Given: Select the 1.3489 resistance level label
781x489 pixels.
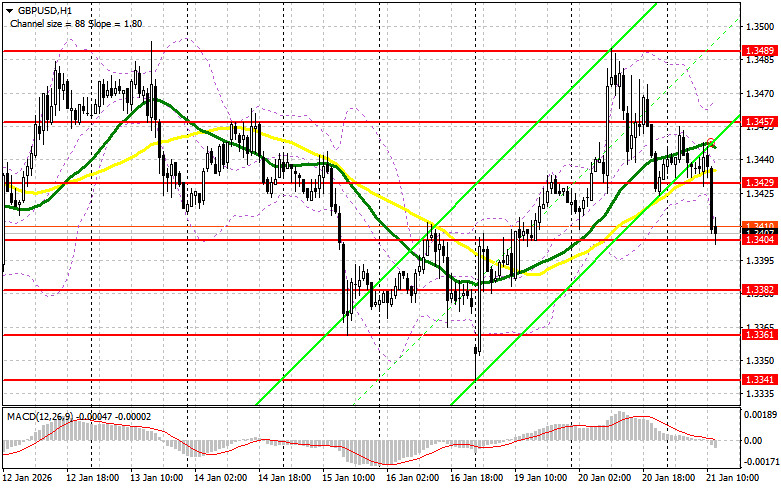Looking at the screenshot, I should pos(756,49).
